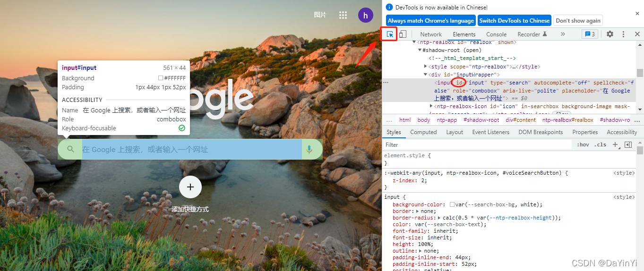
Task: Click the flex badge on ntp-realbox-icon
Action: 562,113
